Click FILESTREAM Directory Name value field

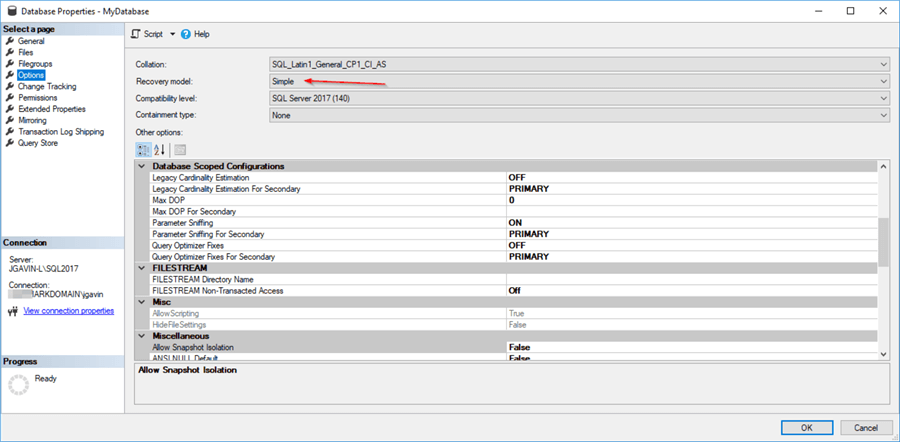[x=692, y=280]
